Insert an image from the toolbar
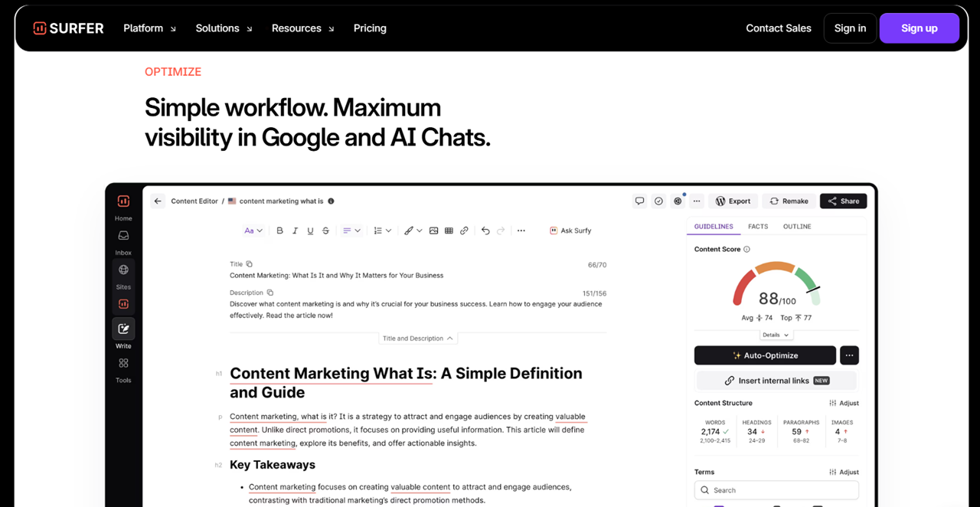This screenshot has height=507, width=980. 433,231
